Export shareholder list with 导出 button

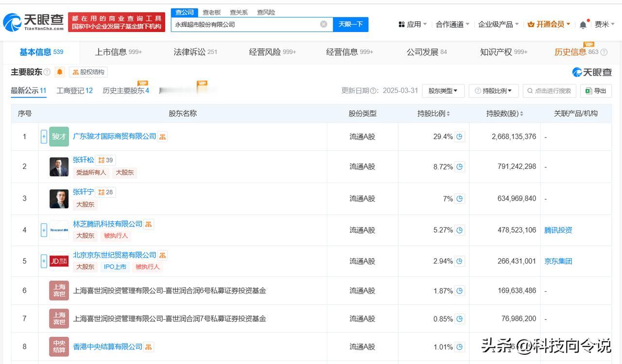pyautogui.click(x=596, y=91)
